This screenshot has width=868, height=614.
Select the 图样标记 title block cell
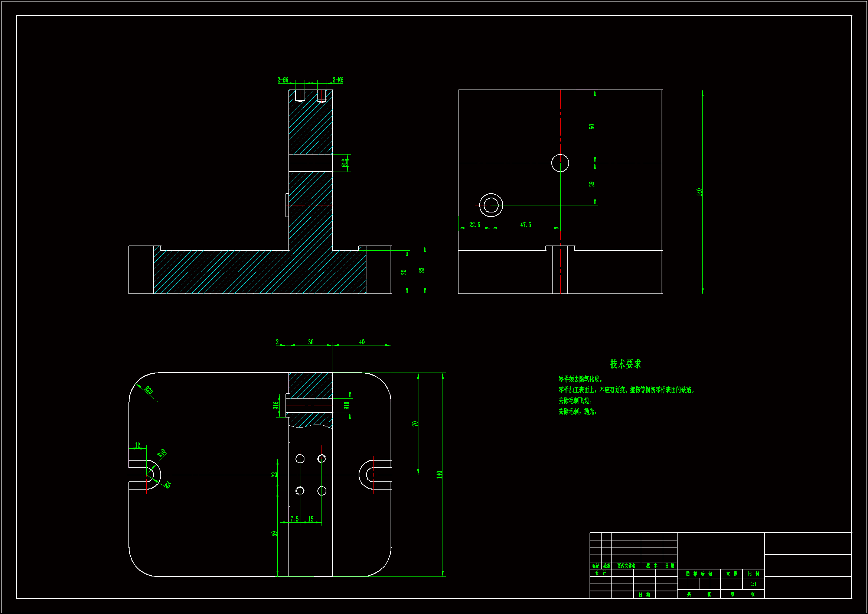pos(699,574)
